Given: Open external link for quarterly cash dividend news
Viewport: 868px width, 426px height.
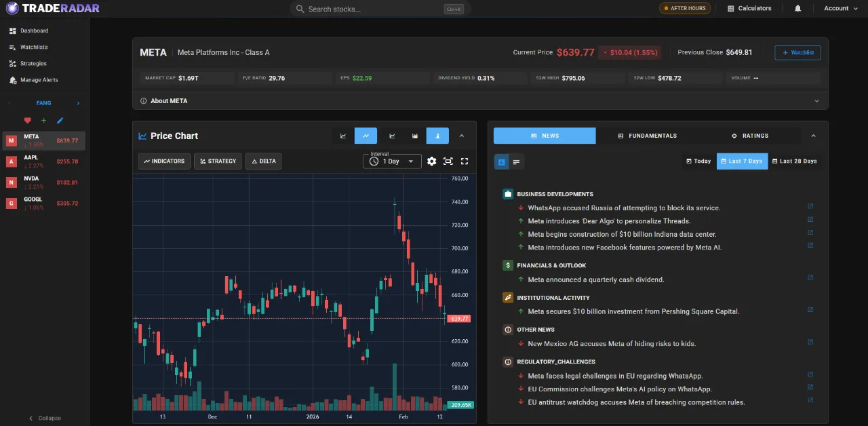Looking at the screenshot, I should pos(810,277).
